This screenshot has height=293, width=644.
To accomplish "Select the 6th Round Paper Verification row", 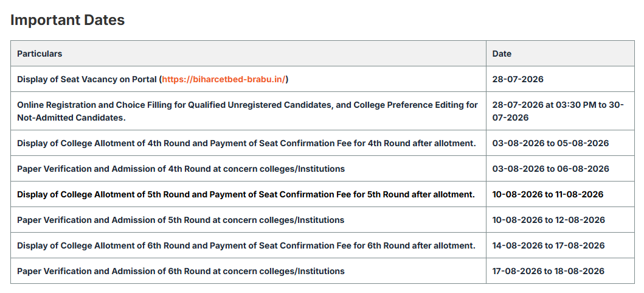I will pos(248,271).
